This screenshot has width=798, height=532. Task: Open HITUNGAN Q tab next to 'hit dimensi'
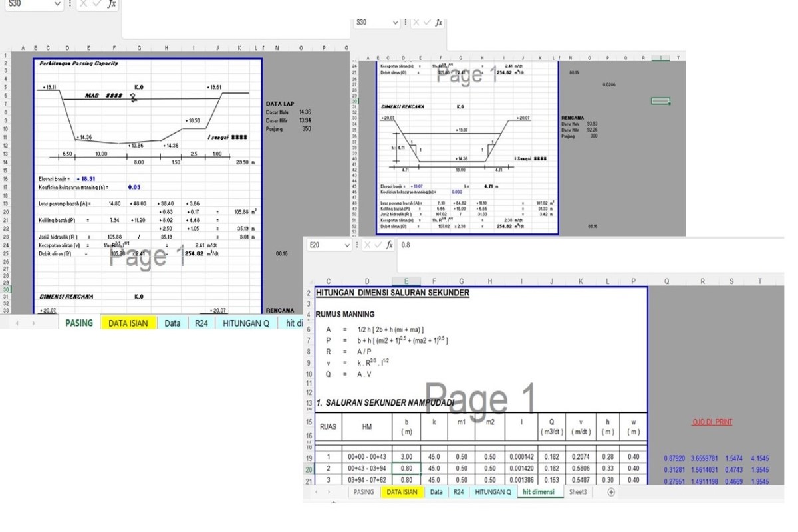click(493, 492)
